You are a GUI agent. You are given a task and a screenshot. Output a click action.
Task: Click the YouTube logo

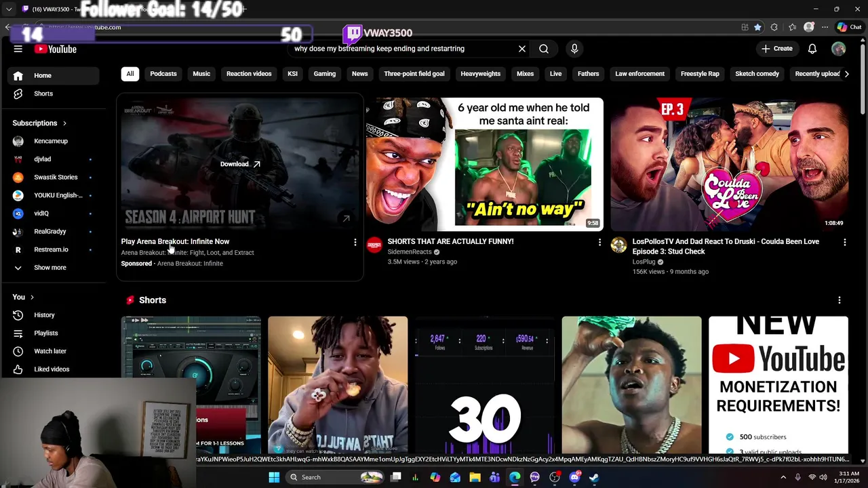point(56,49)
